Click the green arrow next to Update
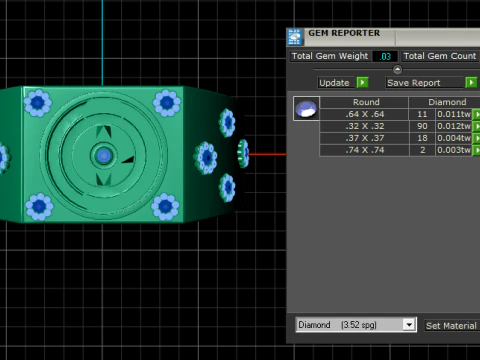Screen dimensions: 480x360 pyautogui.click(x=362, y=82)
